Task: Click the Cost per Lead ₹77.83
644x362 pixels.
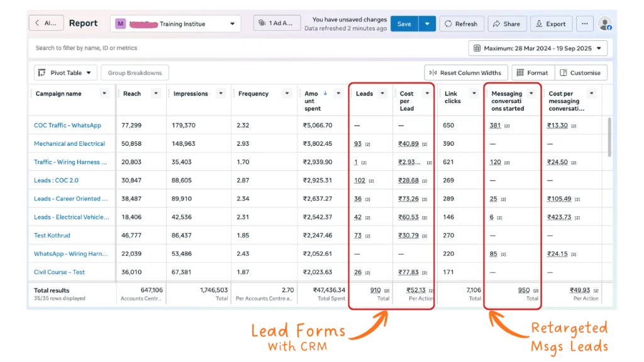Action: coord(408,272)
